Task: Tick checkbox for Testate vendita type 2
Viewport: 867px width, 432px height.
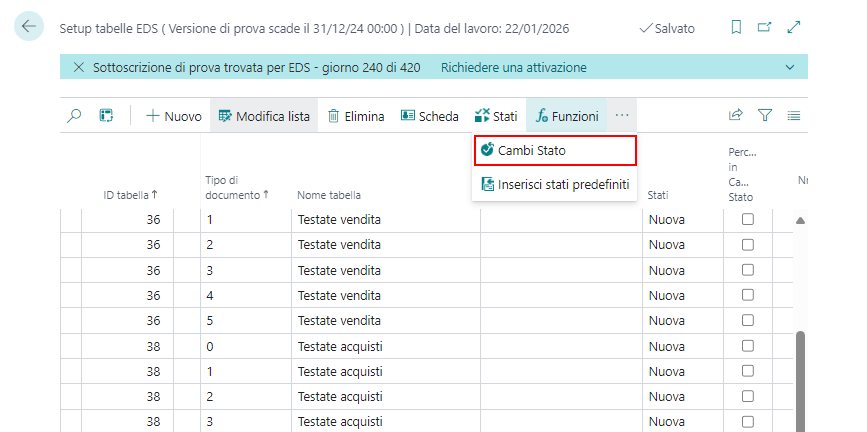Action: tap(748, 244)
